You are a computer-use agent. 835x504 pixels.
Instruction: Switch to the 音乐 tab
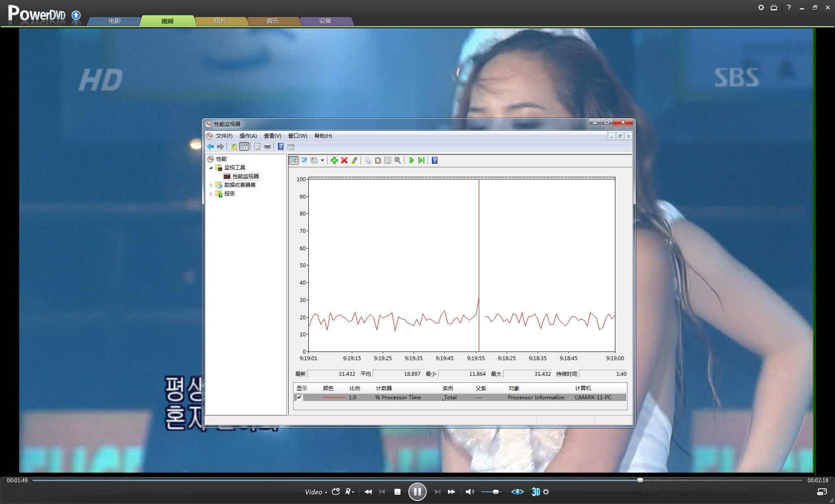coord(273,21)
